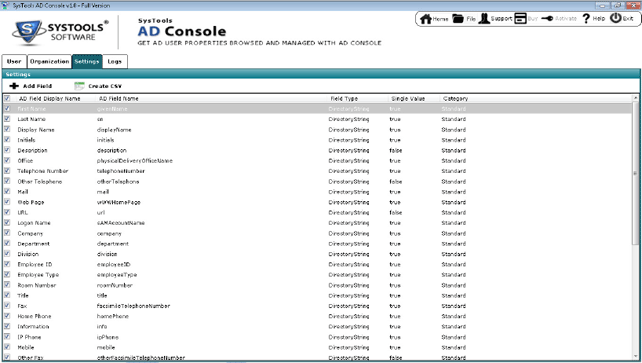Toggle the Telephone Number row checkbox
The image size is (642, 363).
click(7, 171)
